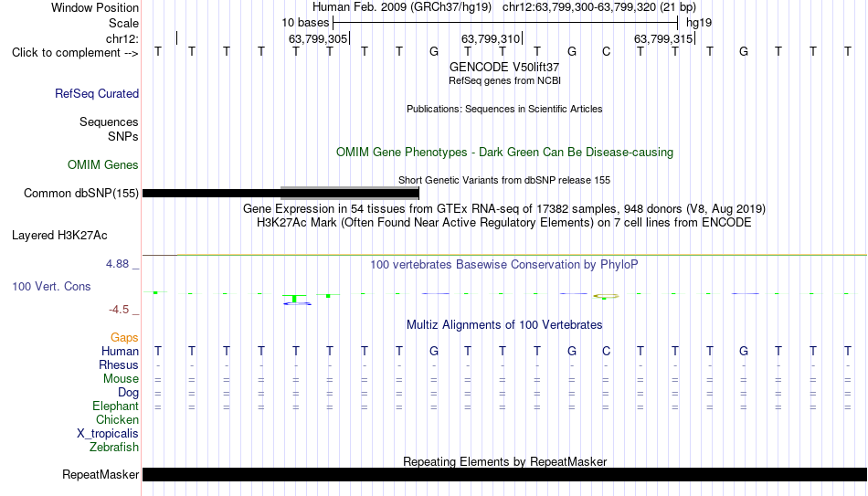The image size is (868, 496).
Task: Click the Common dbSNP(155) label
Action: pyautogui.click(x=81, y=194)
